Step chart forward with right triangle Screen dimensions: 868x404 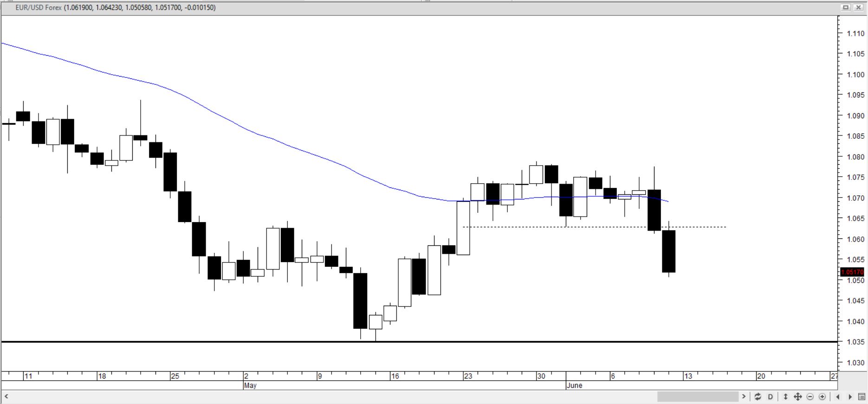[x=850, y=397]
